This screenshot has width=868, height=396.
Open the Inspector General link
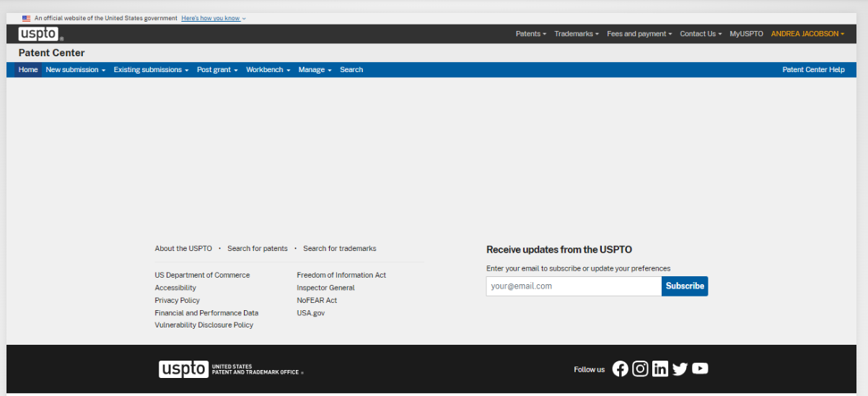(325, 288)
